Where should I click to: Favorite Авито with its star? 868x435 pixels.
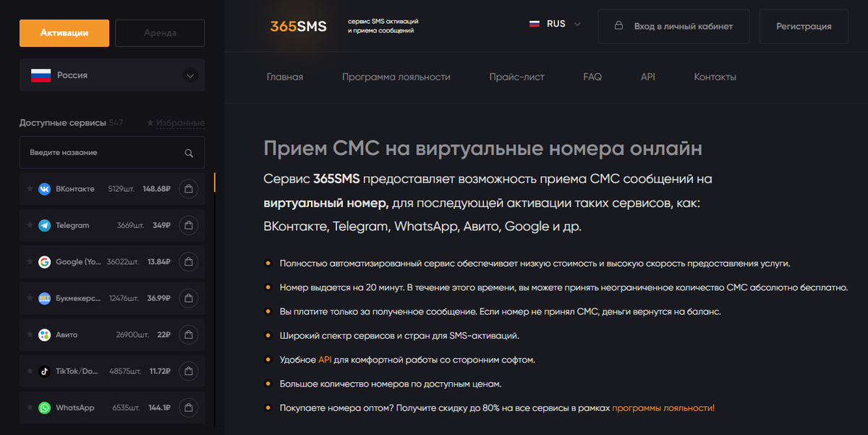point(30,335)
